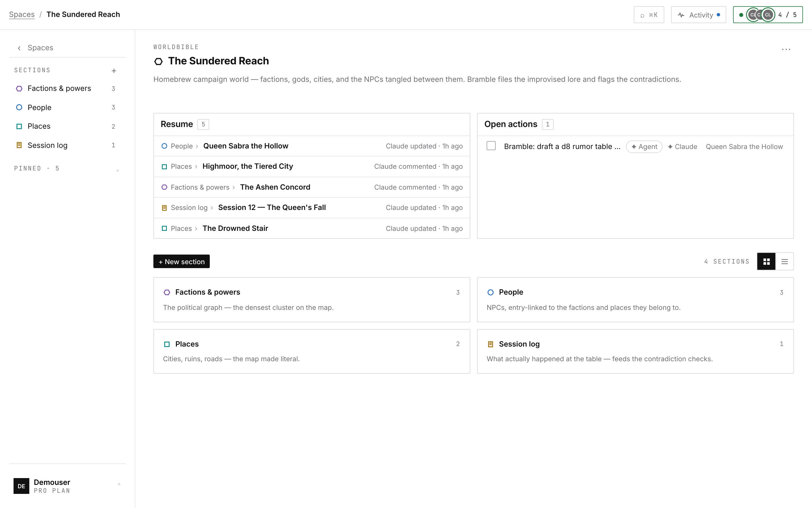Screen dimensions: 812x508
Task: Open the Session log section card
Action: (635, 351)
